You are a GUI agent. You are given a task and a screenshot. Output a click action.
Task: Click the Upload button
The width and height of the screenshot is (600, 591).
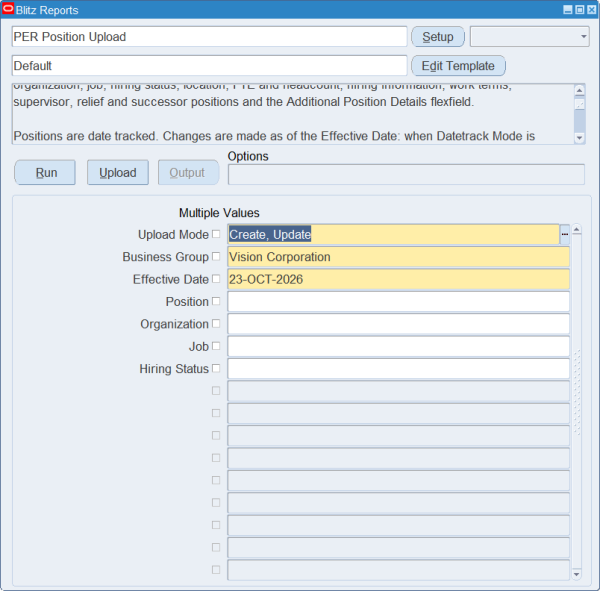(x=118, y=173)
